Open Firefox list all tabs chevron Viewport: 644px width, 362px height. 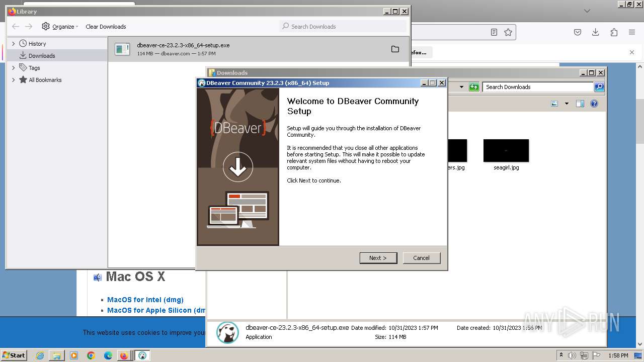(587, 11)
